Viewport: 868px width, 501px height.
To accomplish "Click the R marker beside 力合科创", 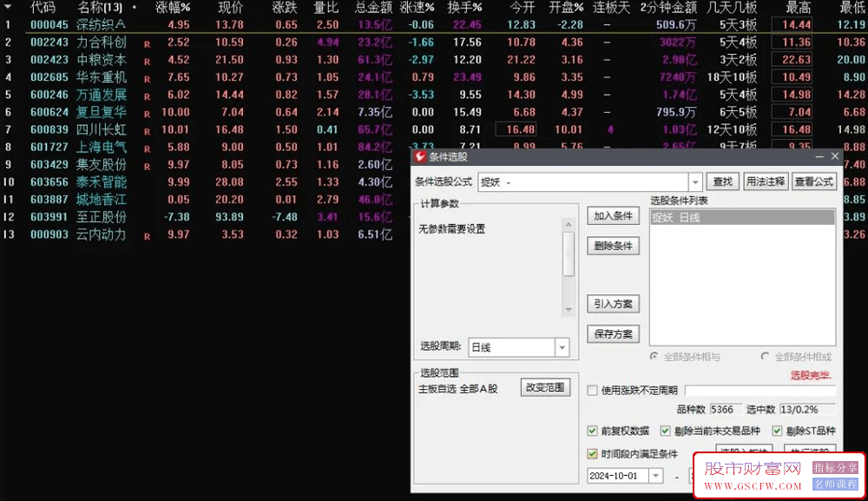I will click(148, 44).
